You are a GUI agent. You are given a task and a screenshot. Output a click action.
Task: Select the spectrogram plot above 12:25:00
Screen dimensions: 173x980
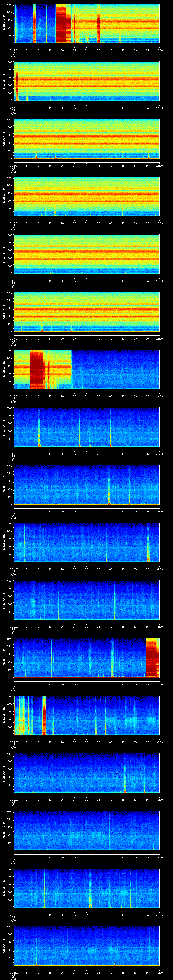pyautogui.click(x=86, y=197)
